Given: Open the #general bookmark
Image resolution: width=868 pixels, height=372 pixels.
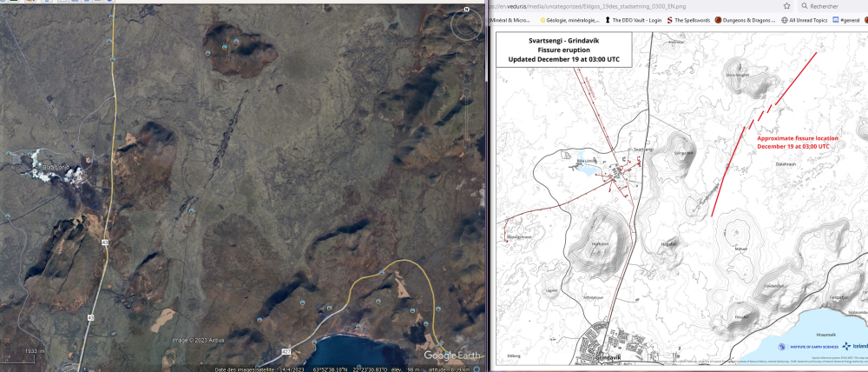Looking at the screenshot, I should click(852, 20).
